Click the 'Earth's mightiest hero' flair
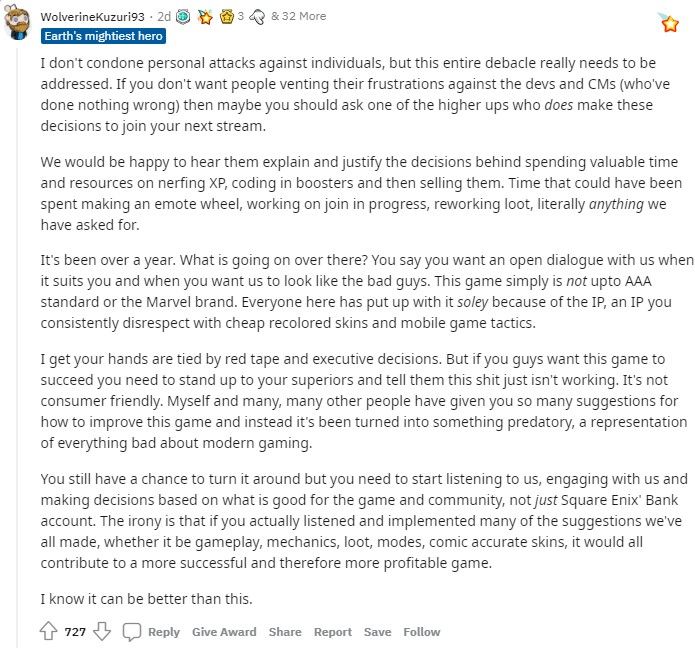The image size is (695, 648). [x=103, y=36]
